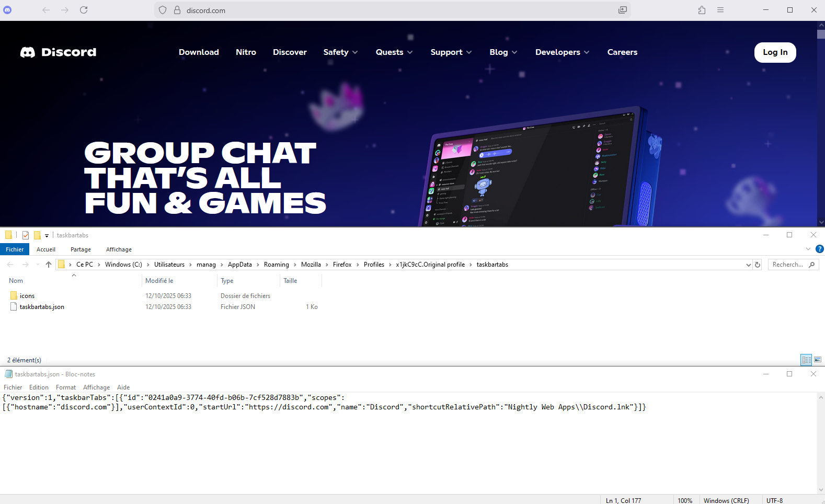Switch Explorer to details view
Viewport: 825px width, 504px height.
point(806,360)
